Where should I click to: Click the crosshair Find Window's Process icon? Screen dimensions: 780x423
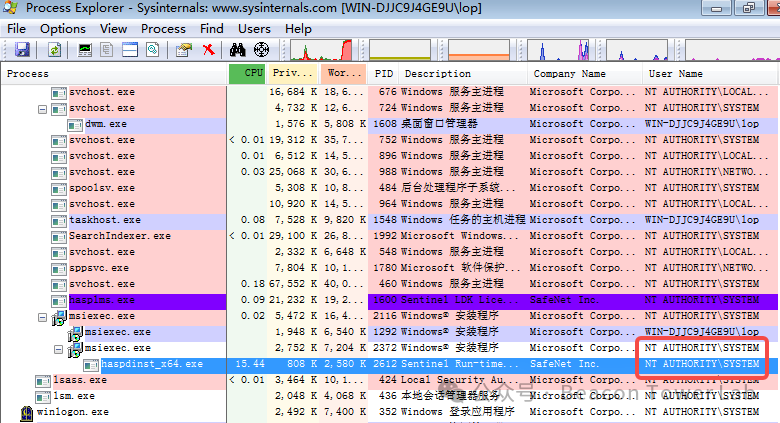pyautogui.click(x=261, y=50)
